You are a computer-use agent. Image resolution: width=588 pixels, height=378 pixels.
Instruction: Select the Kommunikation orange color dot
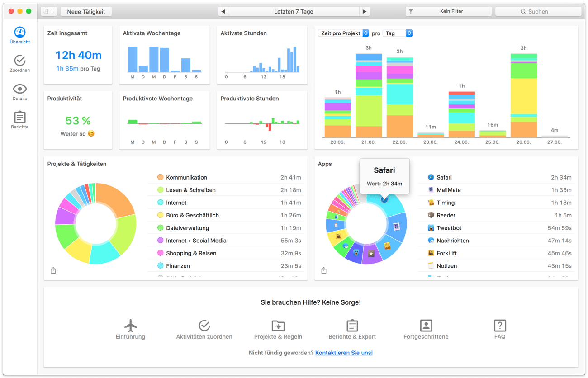[160, 177]
